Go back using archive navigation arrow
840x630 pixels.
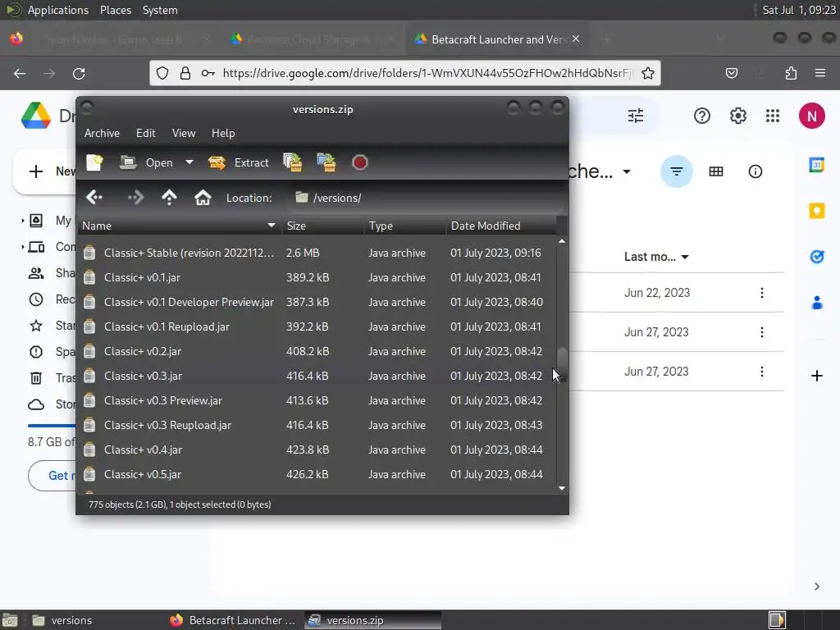pos(94,198)
